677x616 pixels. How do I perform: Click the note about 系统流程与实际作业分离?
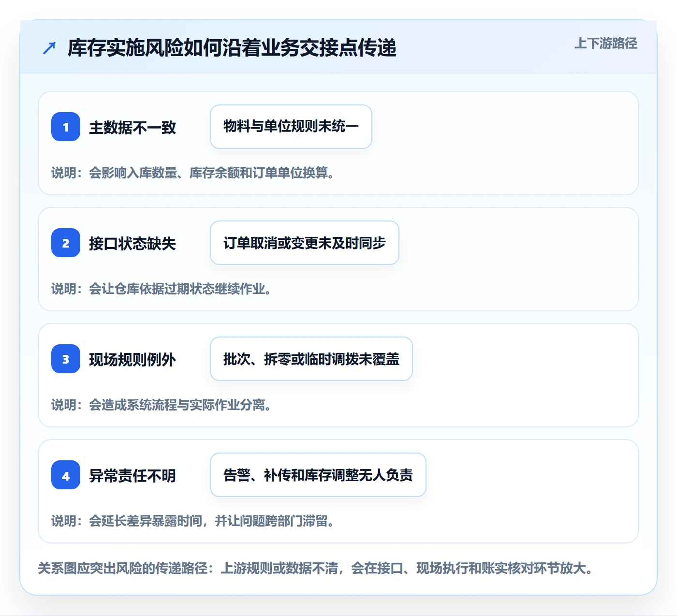[162, 405]
